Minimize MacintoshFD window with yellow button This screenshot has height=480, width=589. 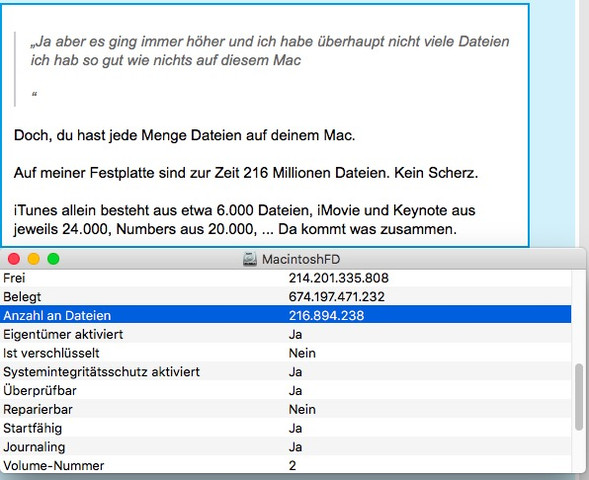coord(33,259)
